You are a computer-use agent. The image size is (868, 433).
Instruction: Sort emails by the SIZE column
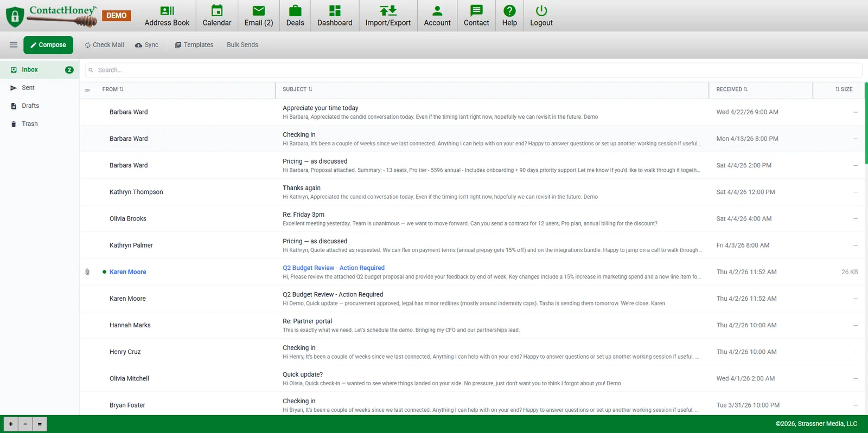844,89
